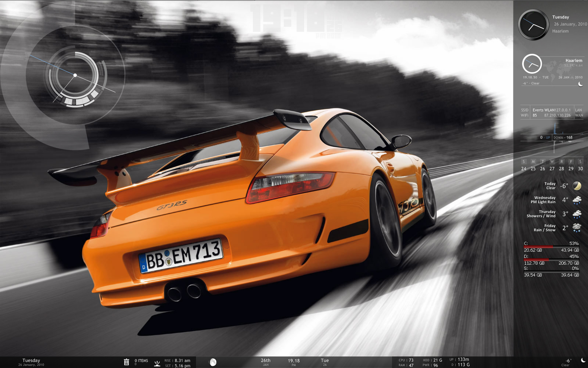The height and width of the screenshot is (368, 588).
Task: Select day 29 in the week calendar
Action: (x=571, y=169)
